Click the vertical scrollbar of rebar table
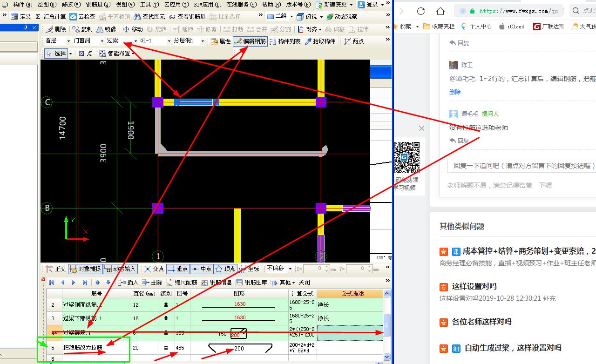Viewport: 596px width, 364px height. (386, 326)
